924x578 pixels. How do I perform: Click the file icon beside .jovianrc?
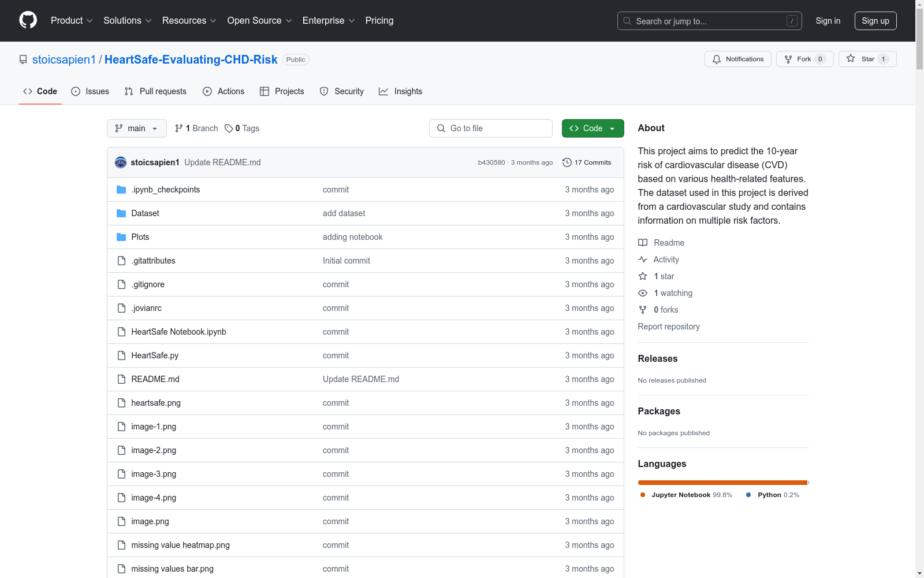121,308
